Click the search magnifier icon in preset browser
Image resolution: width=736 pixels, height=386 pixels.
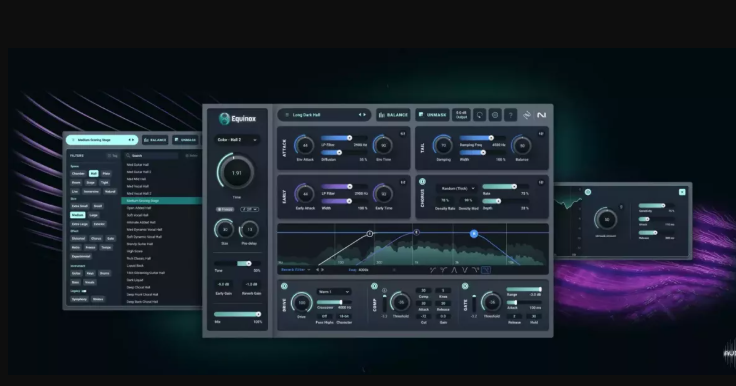coord(128,155)
